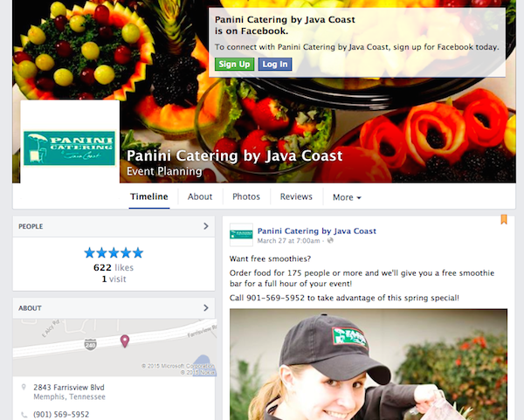524x420 pixels.
Task: Click the green Sign Up button
Action: [234, 64]
